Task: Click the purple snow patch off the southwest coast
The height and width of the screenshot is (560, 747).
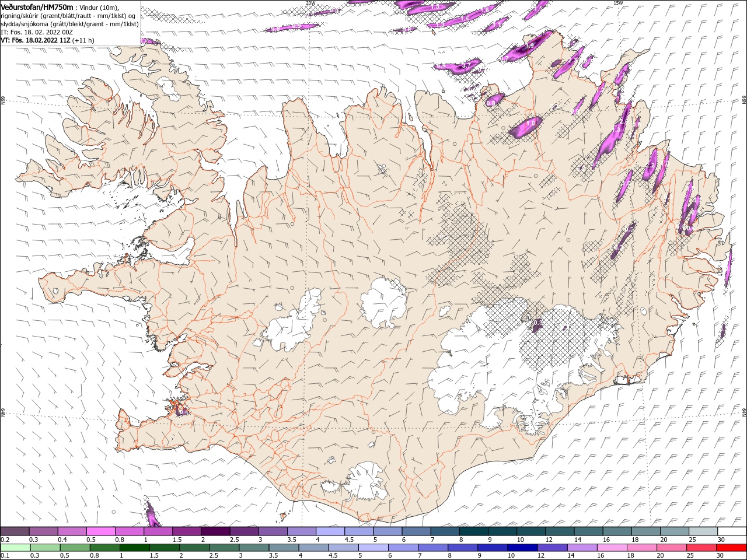Action: (x=151, y=516)
